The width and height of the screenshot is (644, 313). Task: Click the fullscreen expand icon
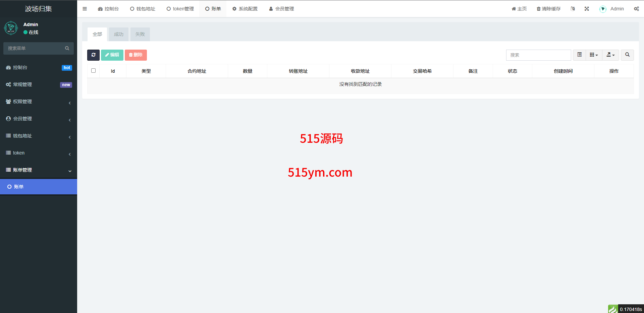[587, 9]
